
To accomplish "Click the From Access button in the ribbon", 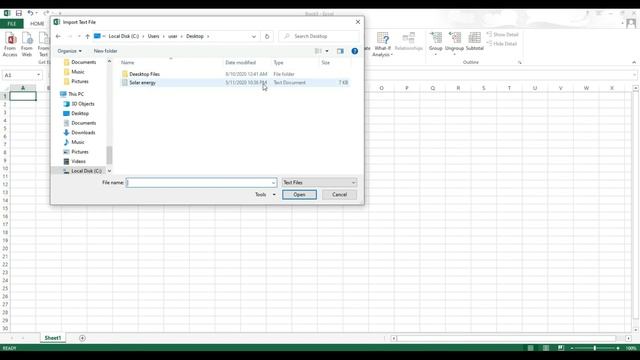I will (10, 44).
